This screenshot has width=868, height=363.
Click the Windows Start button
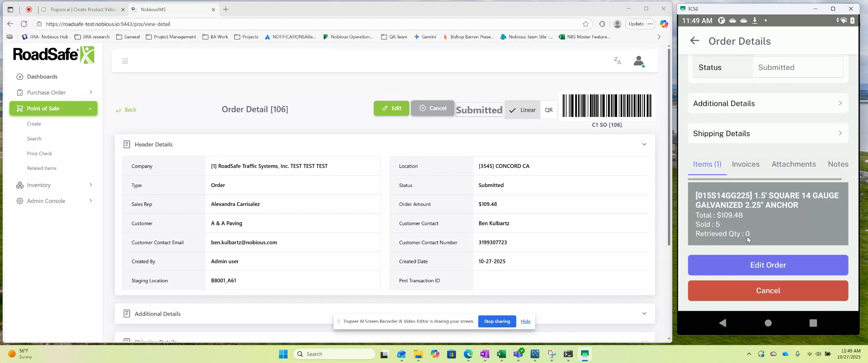click(283, 354)
